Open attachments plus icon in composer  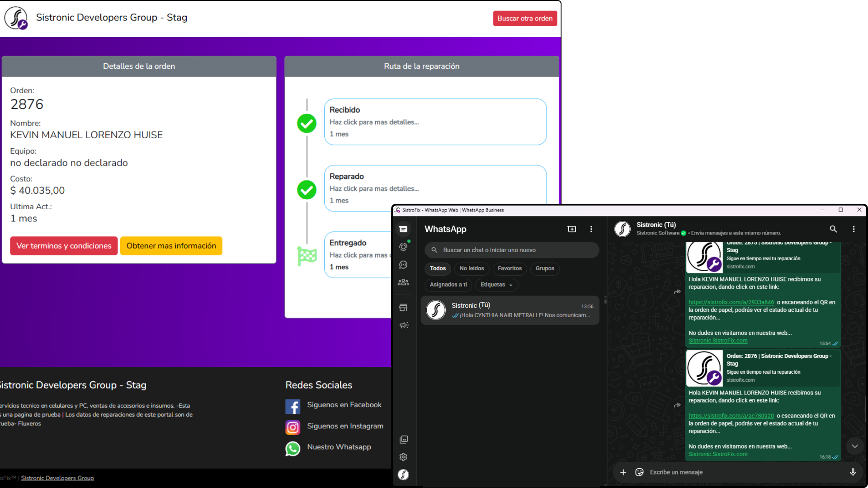623,472
